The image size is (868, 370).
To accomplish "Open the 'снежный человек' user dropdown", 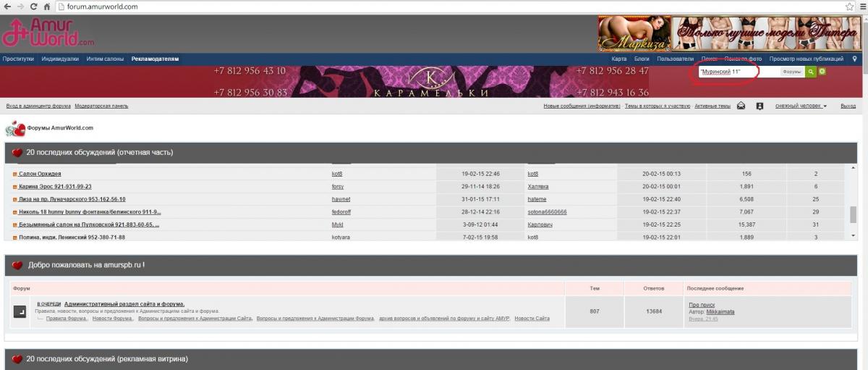I will pos(801,106).
